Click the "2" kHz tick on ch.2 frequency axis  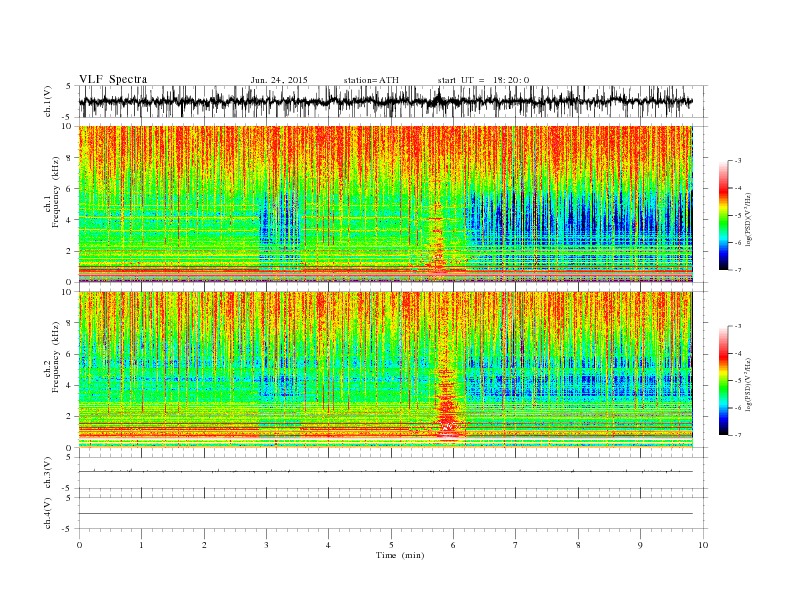pos(70,416)
